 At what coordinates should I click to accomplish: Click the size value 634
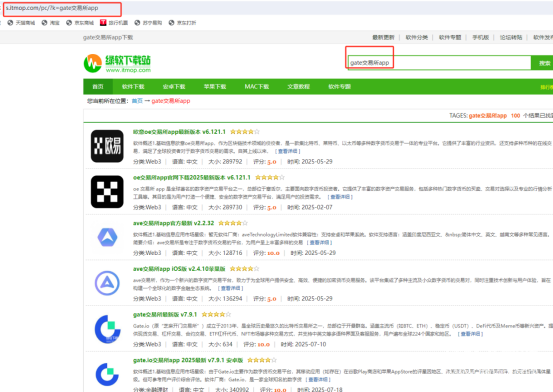click(228, 344)
